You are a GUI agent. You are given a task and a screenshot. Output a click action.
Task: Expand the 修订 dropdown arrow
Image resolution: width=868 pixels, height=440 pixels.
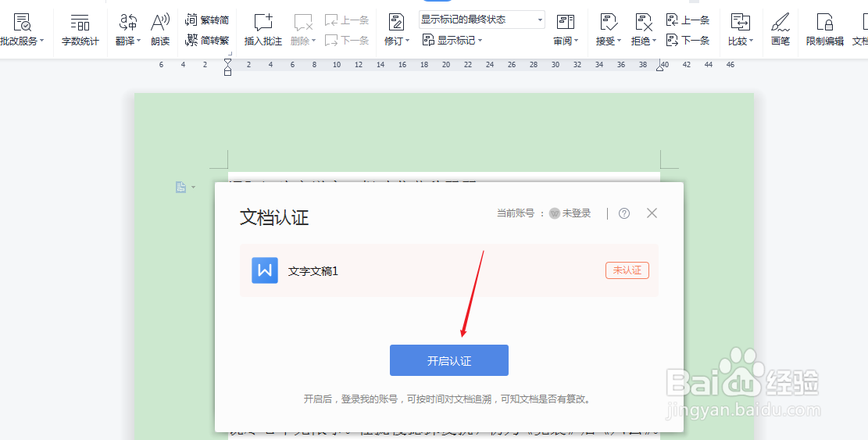(x=407, y=41)
